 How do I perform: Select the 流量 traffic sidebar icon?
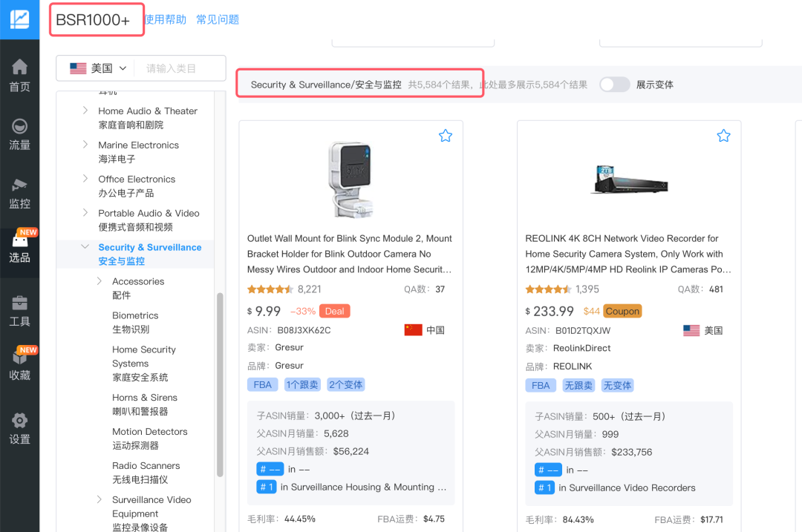(x=19, y=134)
